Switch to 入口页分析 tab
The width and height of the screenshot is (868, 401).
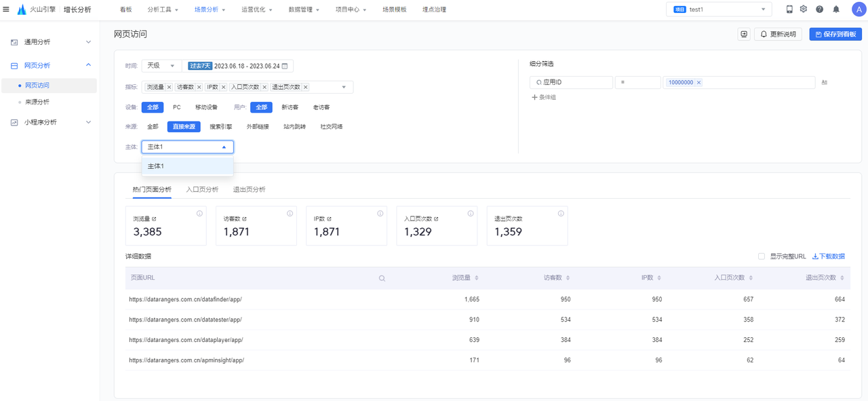pyautogui.click(x=202, y=189)
